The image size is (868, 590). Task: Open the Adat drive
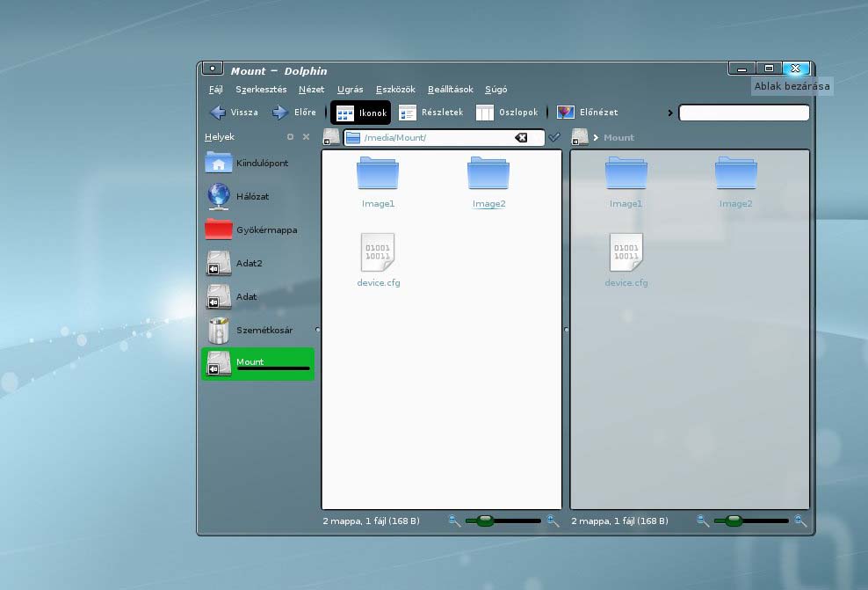tap(258, 296)
